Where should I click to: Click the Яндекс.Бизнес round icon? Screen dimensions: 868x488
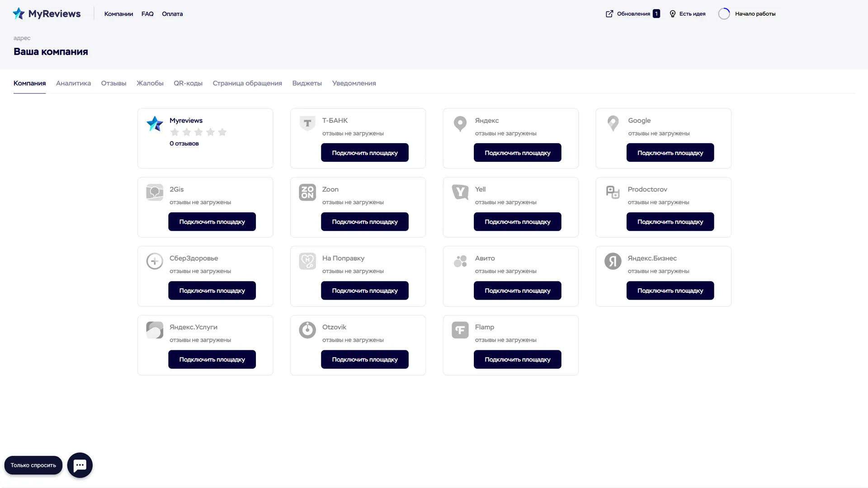pyautogui.click(x=613, y=261)
